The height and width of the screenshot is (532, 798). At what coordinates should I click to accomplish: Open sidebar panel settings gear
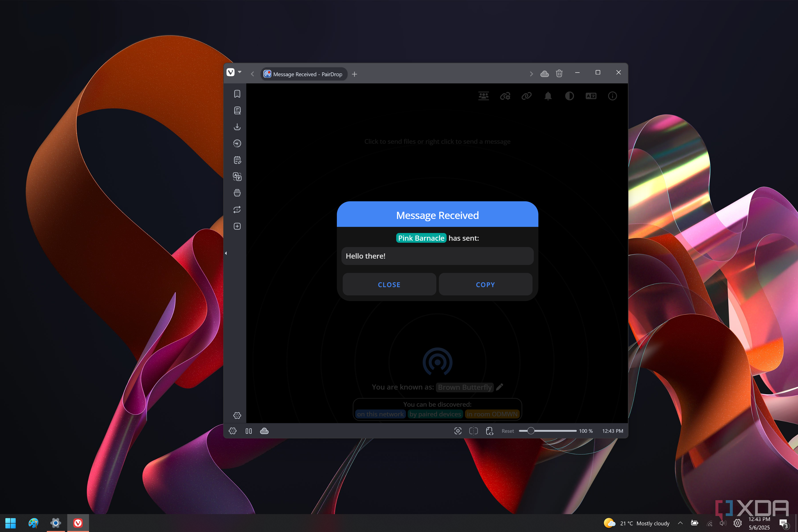[x=237, y=415]
